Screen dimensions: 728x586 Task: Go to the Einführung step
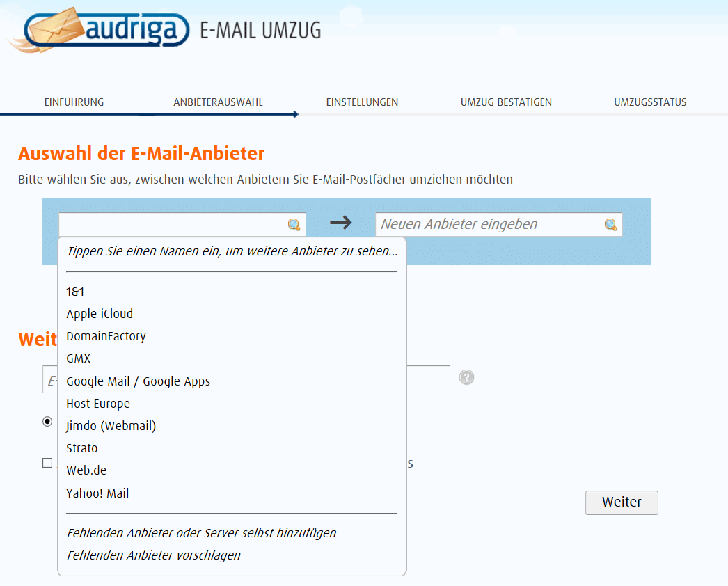(x=74, y=102)
